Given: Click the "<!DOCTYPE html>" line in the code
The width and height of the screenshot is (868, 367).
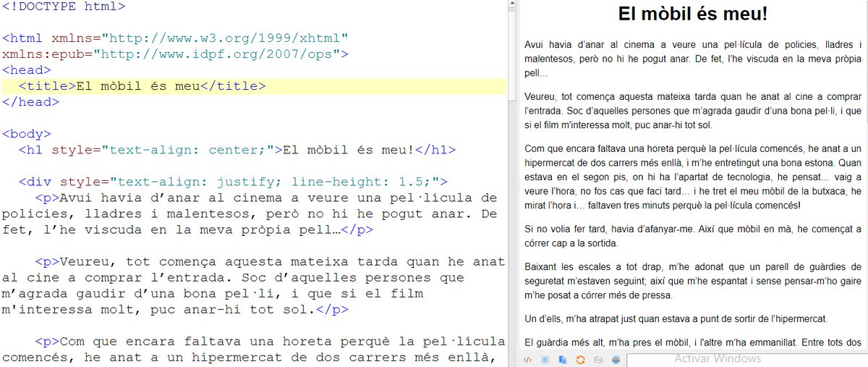Looking at the screenshot, I should pyautogui.click(x=64, y=7).
